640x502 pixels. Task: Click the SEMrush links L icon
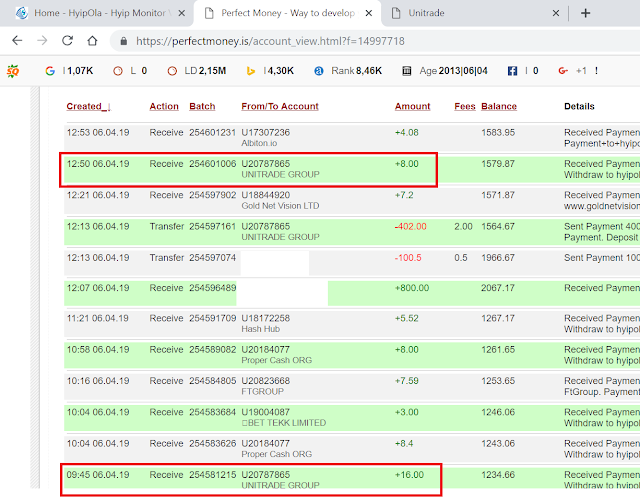118,71
